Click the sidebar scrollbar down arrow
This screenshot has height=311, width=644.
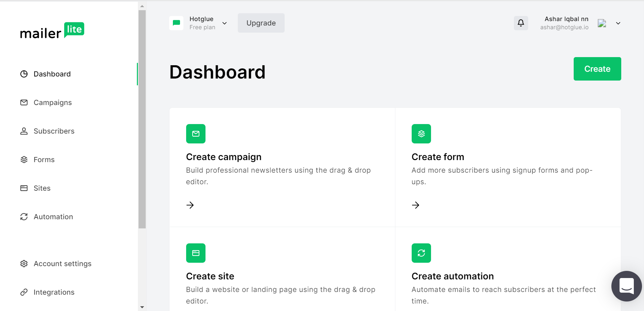[142, 307]
